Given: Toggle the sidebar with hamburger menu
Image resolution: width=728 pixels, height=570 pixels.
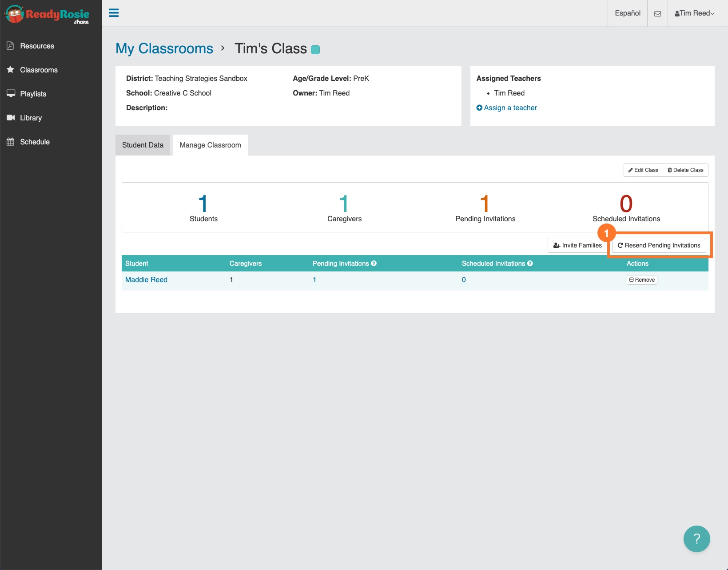Looking at the screenshot, I should (114, 13).
